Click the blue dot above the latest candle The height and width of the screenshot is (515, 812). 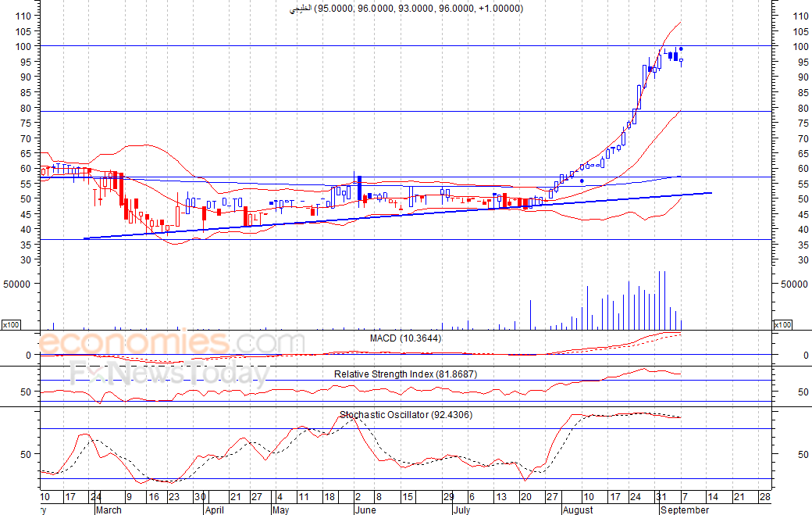[681, 49]
